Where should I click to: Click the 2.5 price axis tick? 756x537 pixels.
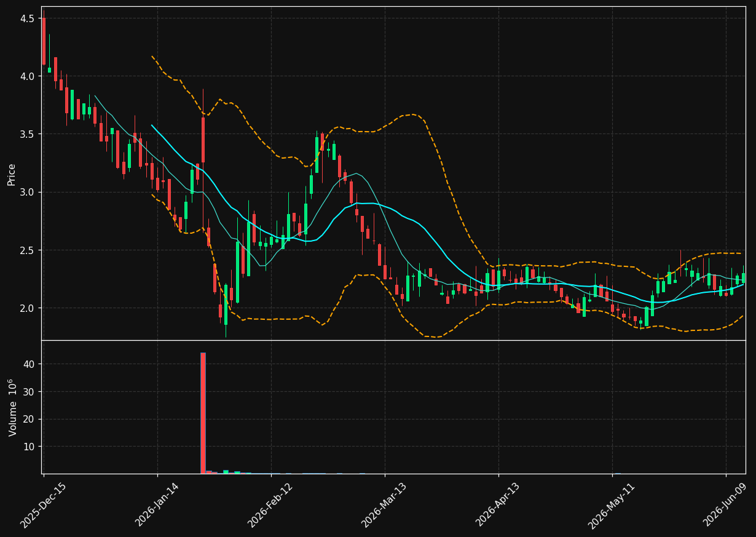(28, 250)
